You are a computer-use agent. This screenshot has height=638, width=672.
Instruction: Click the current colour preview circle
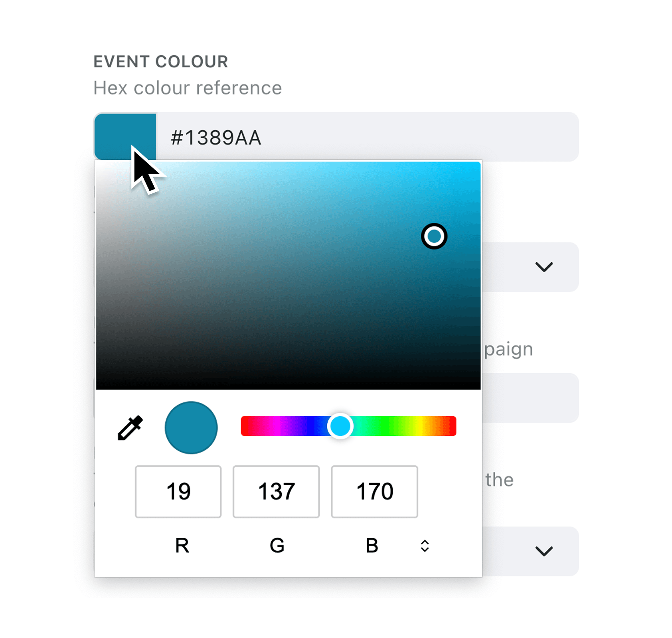coord(191,428)
